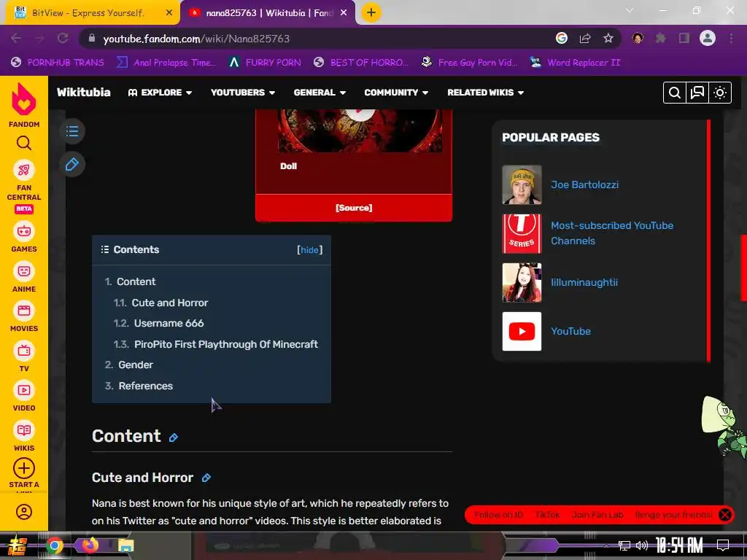The width and height of the screenshot is (747, 560).
Task: Open the TV sidebar icon
Action: (24, 351)
